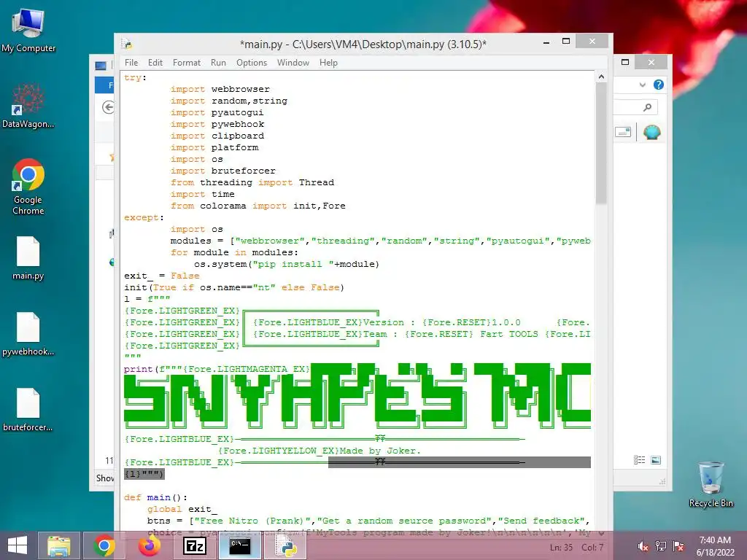This screenshot has height=560, width=747.
Task: Open File Explorer from the taskbar
Action: [58, 545]
